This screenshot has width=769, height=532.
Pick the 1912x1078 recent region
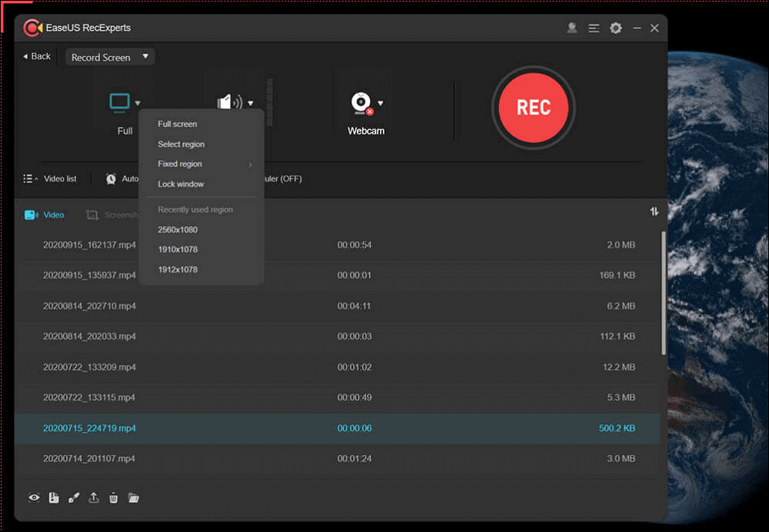coord(178,270)
